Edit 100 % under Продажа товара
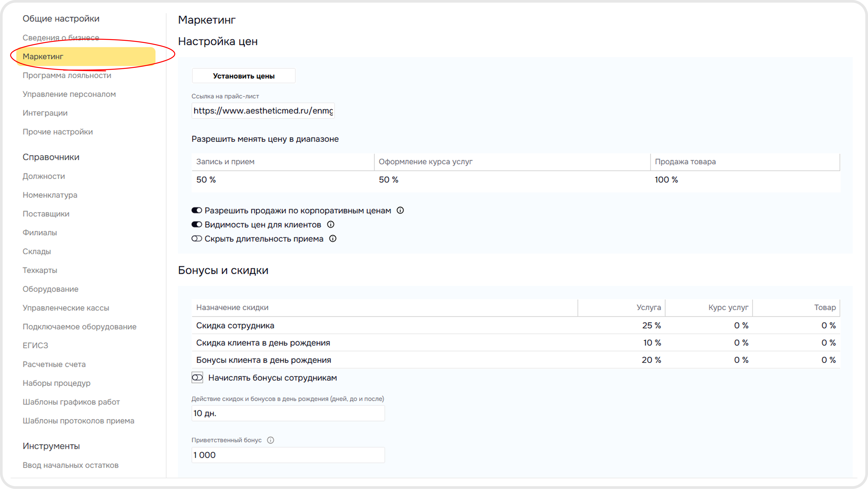The height and width of the screenshot is (489, 868). pyautogui.click(x=666, y=180)
